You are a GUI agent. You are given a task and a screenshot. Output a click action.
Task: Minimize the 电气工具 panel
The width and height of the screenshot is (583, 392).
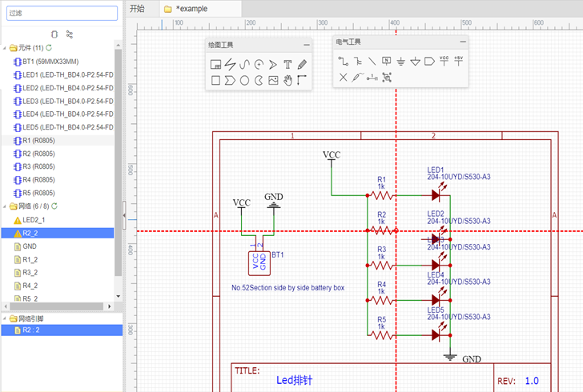[x=462, y=42]
